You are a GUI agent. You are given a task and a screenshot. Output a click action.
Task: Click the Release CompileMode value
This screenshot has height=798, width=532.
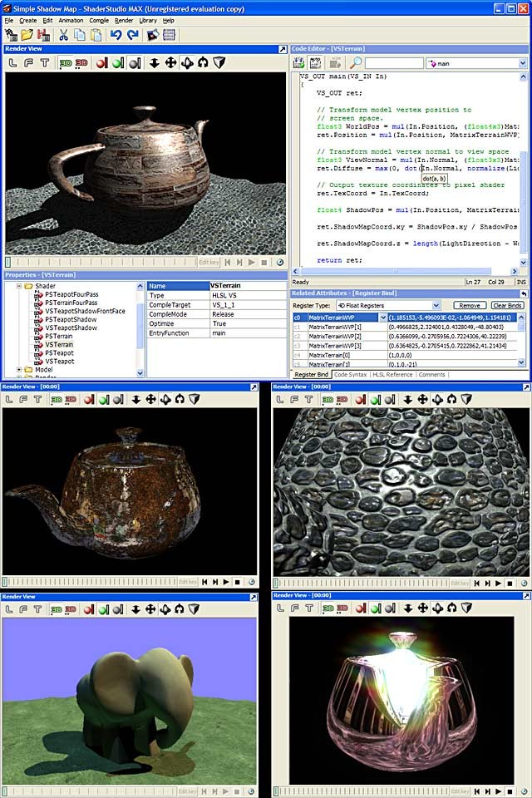point(249,314)
